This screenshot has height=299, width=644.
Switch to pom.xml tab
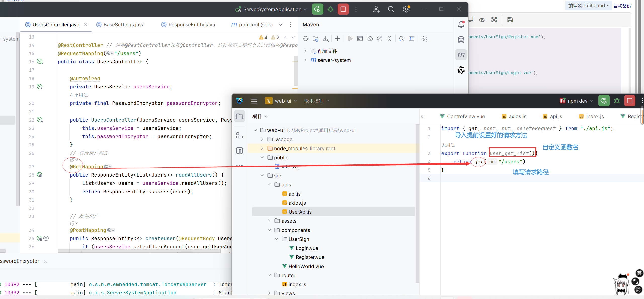point(252,25)
